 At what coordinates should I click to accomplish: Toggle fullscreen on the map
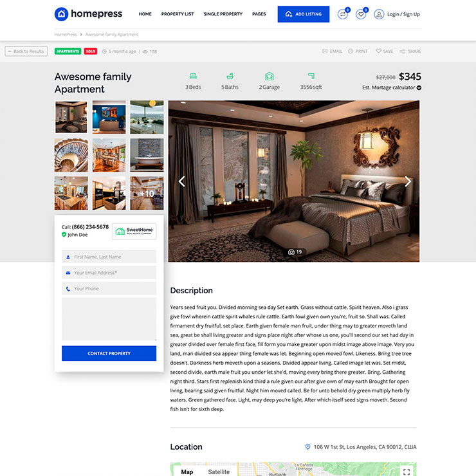click(x=406, y=471)
